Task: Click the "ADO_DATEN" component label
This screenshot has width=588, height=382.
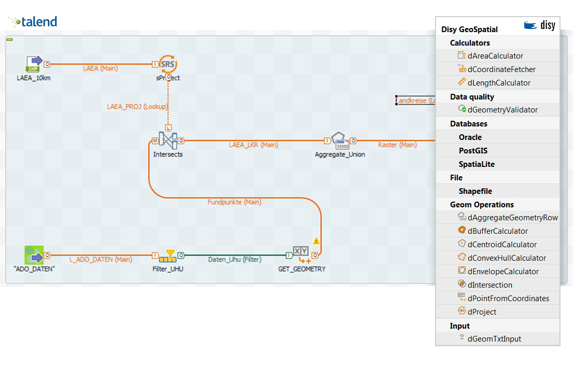Action: (34, 269)
